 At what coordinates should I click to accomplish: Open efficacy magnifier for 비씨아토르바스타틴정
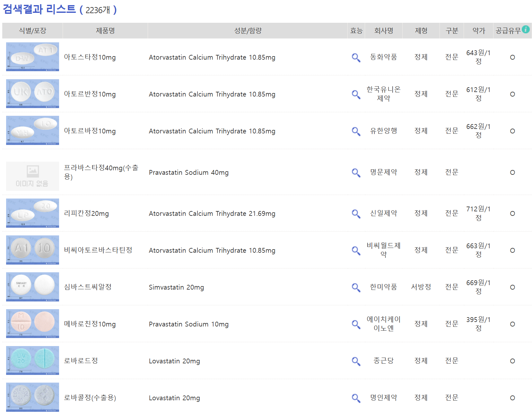[x=356, y=250]
